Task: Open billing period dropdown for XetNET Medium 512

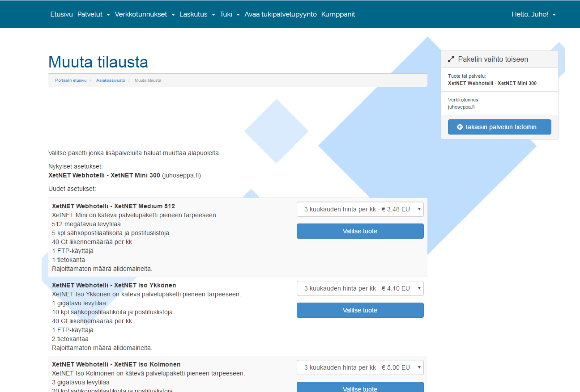Action: coord(360,209)
